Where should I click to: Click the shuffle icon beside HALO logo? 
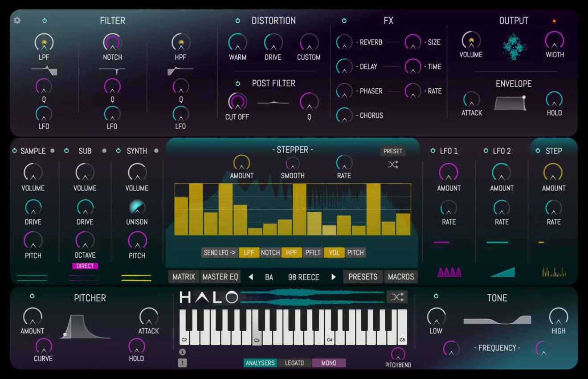point(396,297)
